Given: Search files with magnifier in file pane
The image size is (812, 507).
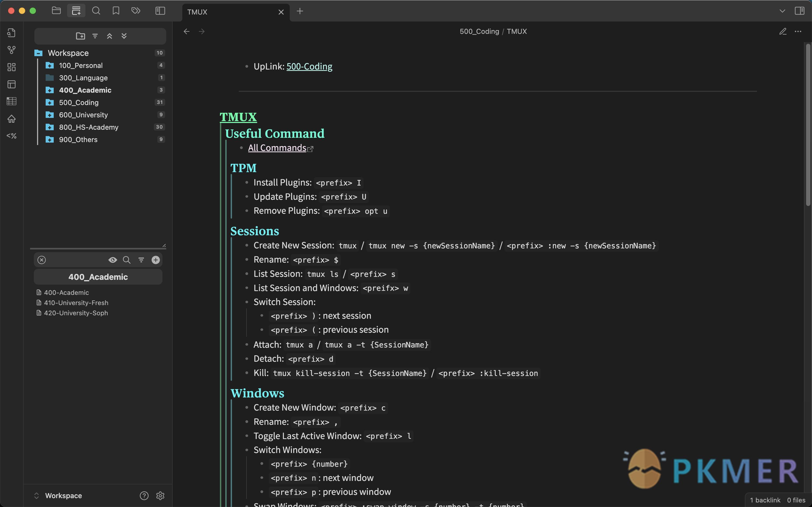Looking at the screenshot, I should pyautogui.click(x=127, y=260).
